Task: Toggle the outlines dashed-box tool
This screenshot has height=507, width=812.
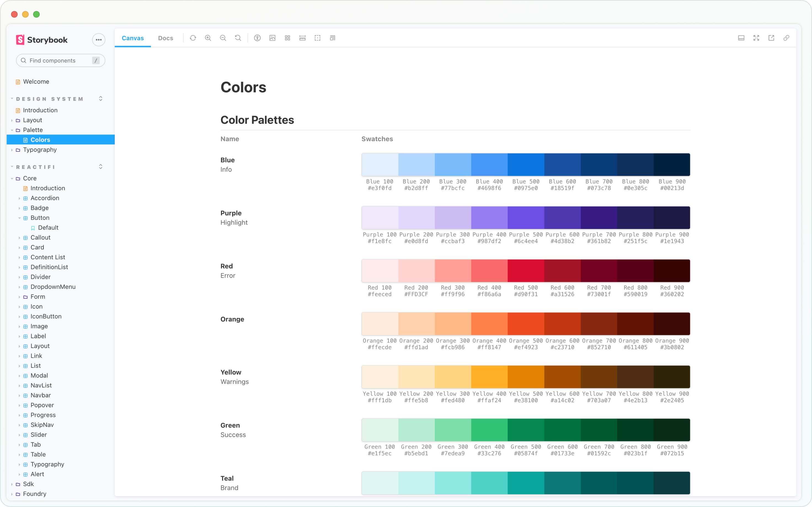Action: click(x=317, y=38)
